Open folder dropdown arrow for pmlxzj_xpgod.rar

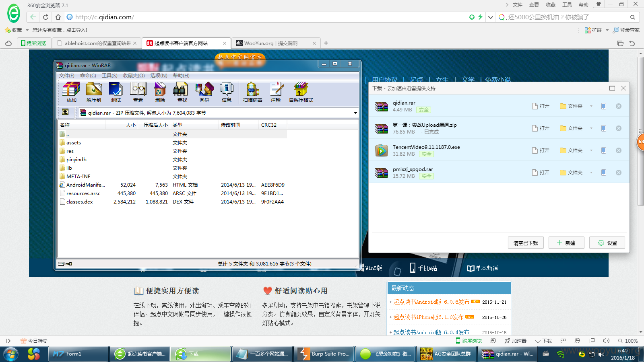pos(591,173)
